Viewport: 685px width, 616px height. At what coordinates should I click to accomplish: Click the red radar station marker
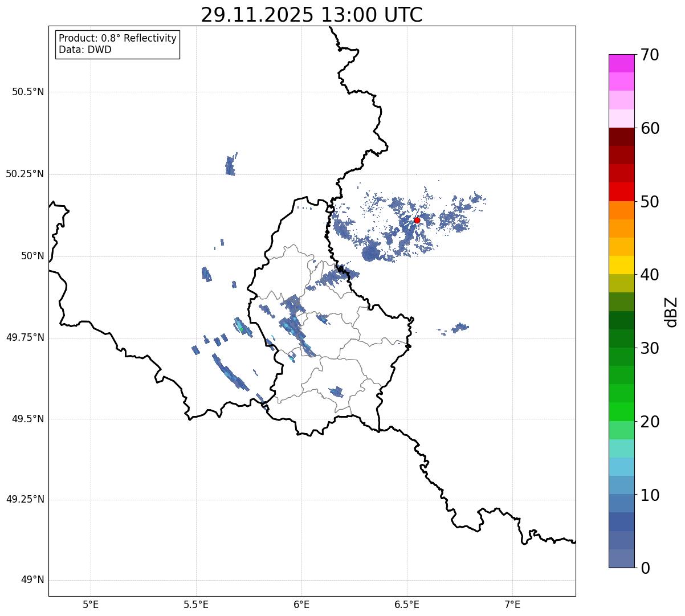417,220
